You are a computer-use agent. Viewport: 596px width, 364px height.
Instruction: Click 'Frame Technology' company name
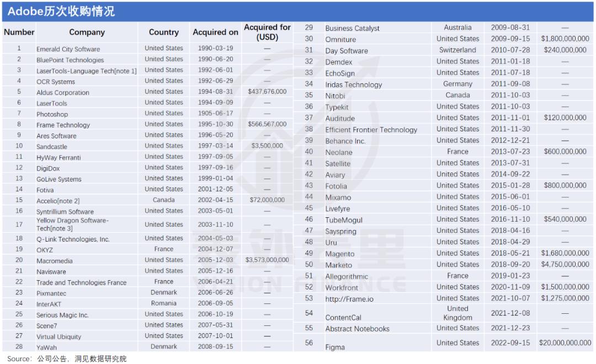point(63,125)
